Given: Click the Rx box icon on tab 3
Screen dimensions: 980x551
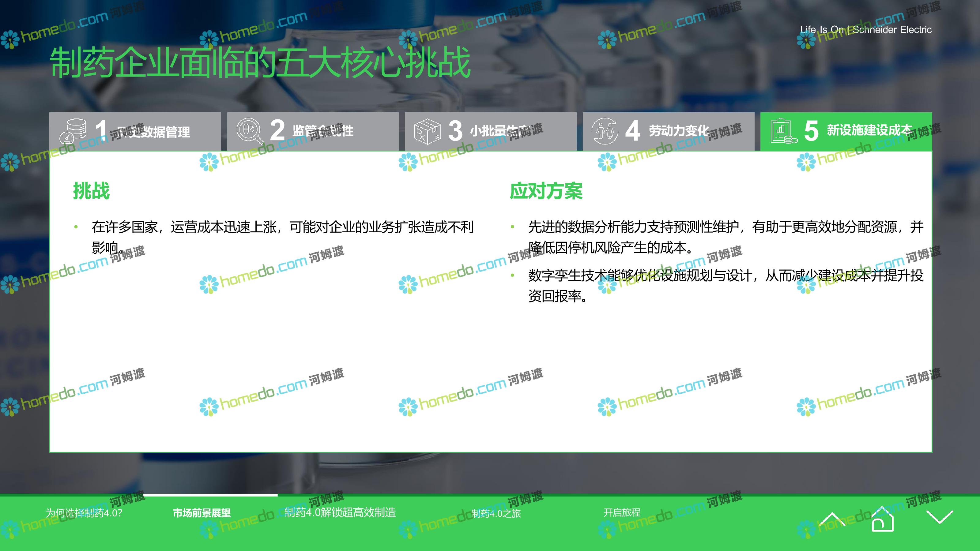Looking at the screenshot, I should 427,131.
